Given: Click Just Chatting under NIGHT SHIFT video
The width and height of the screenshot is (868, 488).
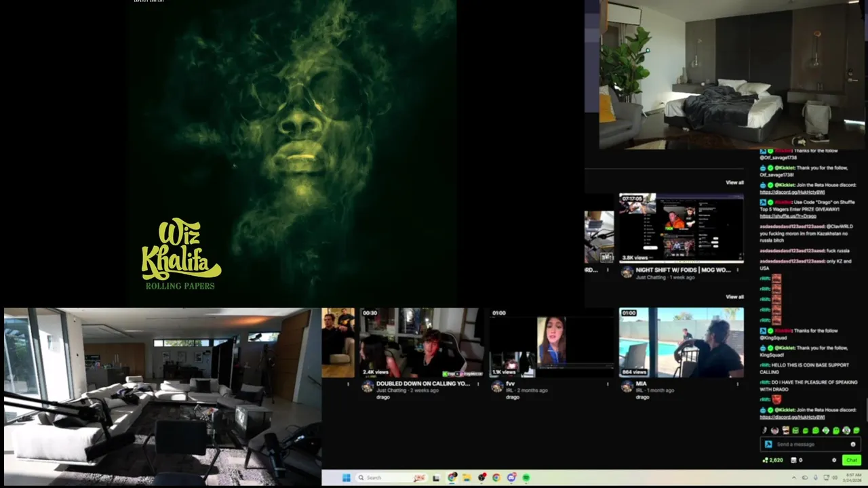Looking at the screenshot, I should point(651,277).
